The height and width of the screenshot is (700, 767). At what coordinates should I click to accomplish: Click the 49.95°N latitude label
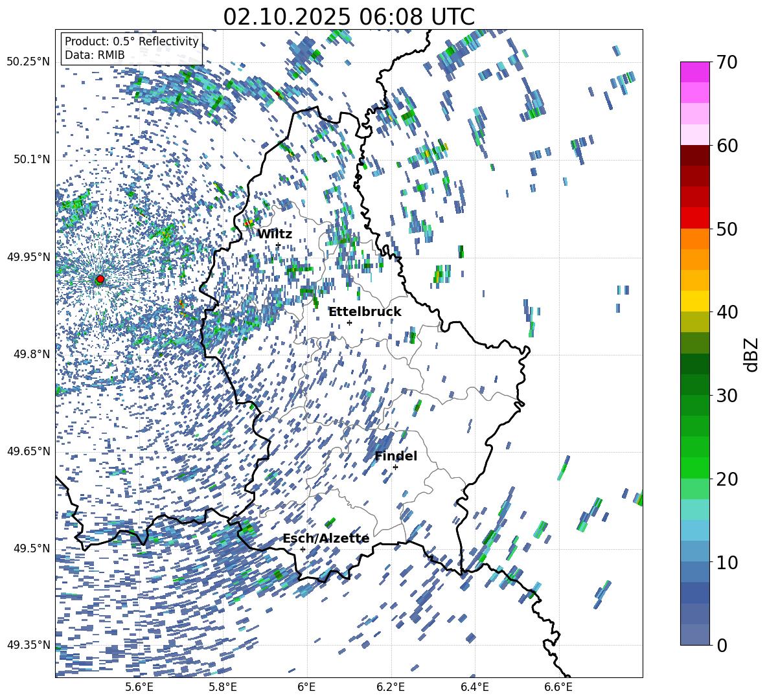coord(29,256)
